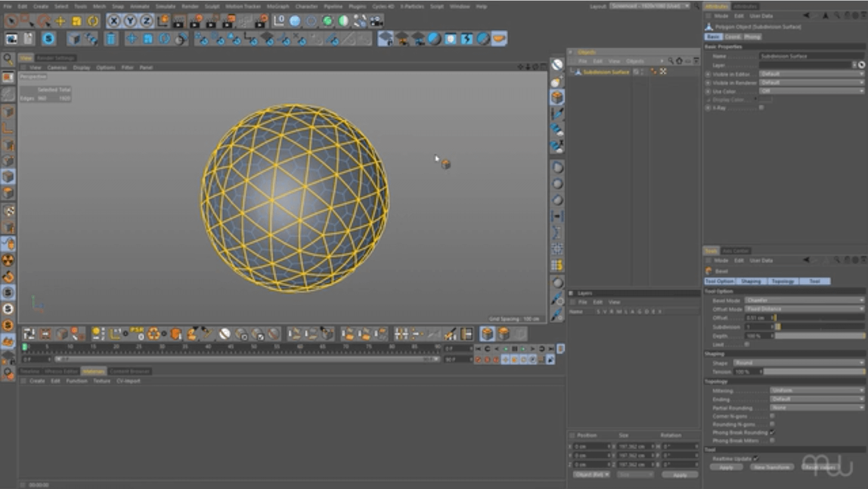Viewport: 868px width, 489px height.
Task: Click the trash can delete icon
Action: [x=111, y=39]
